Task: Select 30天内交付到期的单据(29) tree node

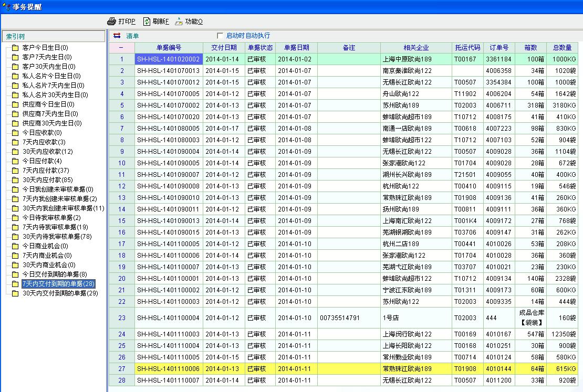Action: click(x=60, y=293)
